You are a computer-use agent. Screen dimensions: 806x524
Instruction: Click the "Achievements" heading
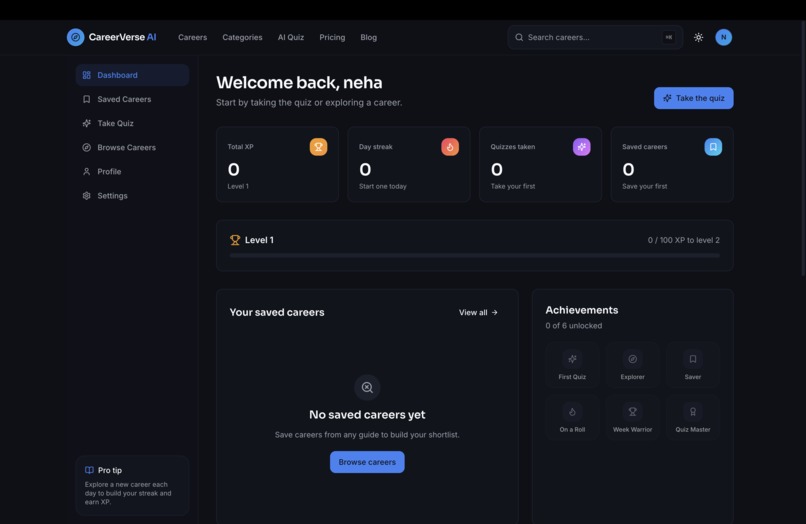(581, 310)
